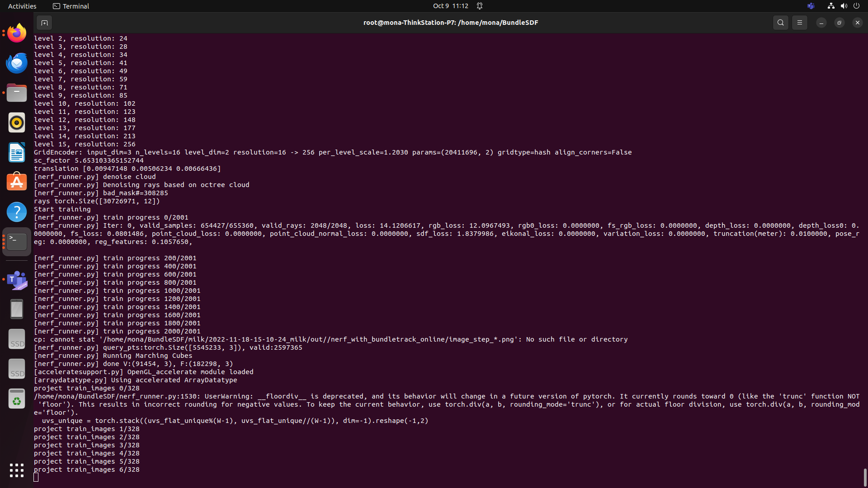Screen dimensions: 868x488
Task: Start LibreOffice Writer
Action: (x=16, y=152)
